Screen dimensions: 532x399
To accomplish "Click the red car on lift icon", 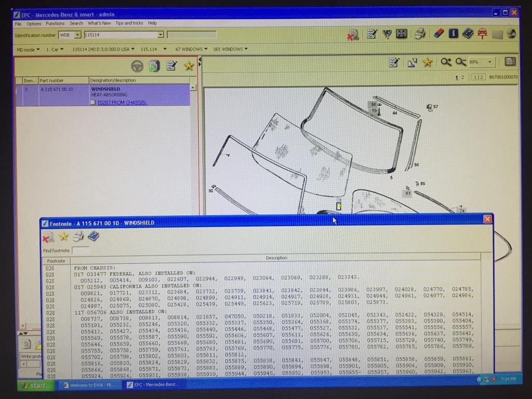I will 482,33.
